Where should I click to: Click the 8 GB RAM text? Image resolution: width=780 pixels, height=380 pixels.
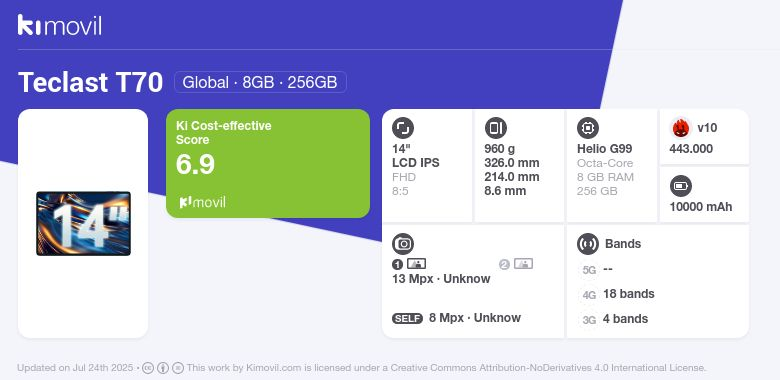point(605,177)
